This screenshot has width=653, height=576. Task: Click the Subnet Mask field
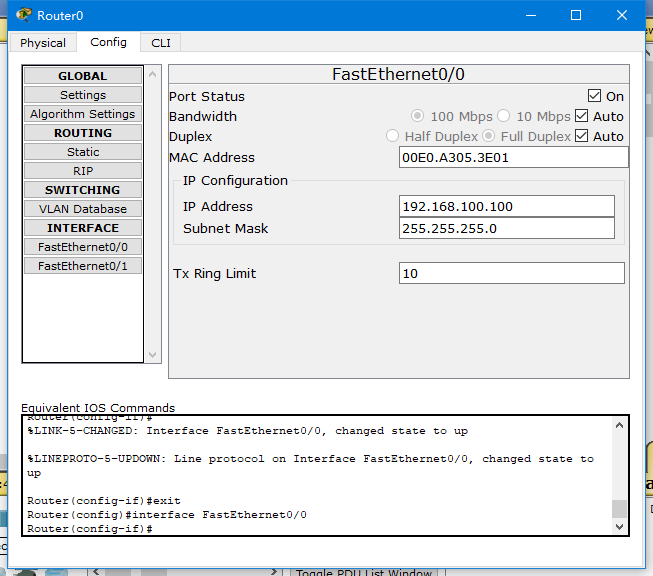(x=507, y=228)
